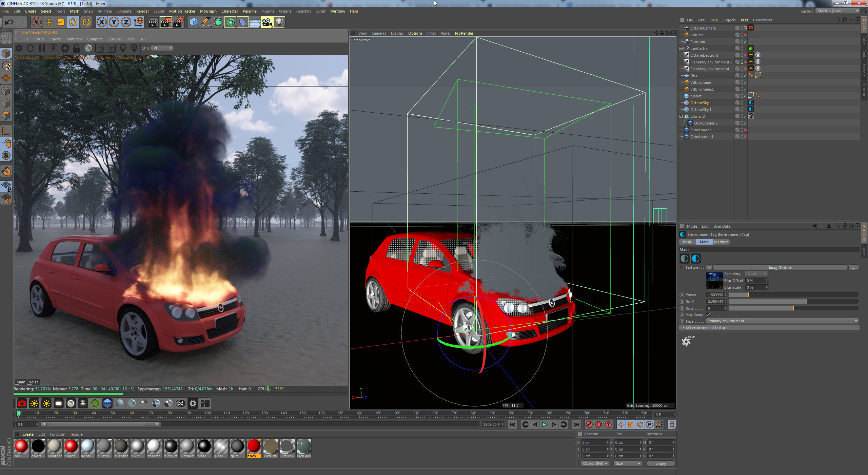This screenshot has height=475, width=868.
Task: Open the Chn channel dropdown
Action: [x=162, y=48]
